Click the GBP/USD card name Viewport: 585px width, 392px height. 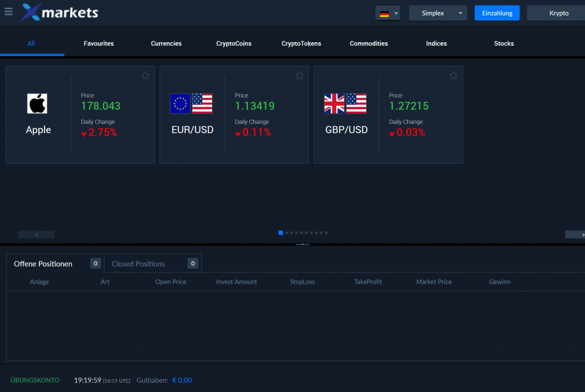click(347, 130)
